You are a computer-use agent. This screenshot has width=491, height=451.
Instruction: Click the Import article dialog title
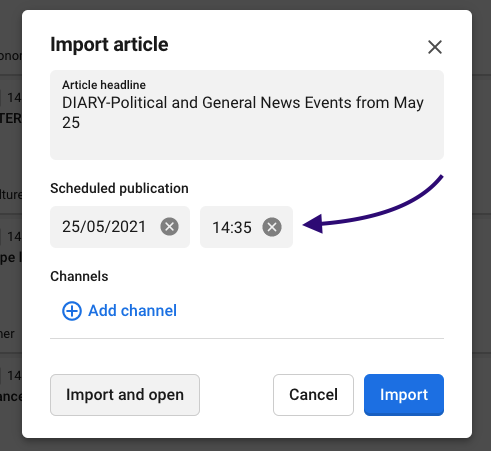[x=109, y=44]
